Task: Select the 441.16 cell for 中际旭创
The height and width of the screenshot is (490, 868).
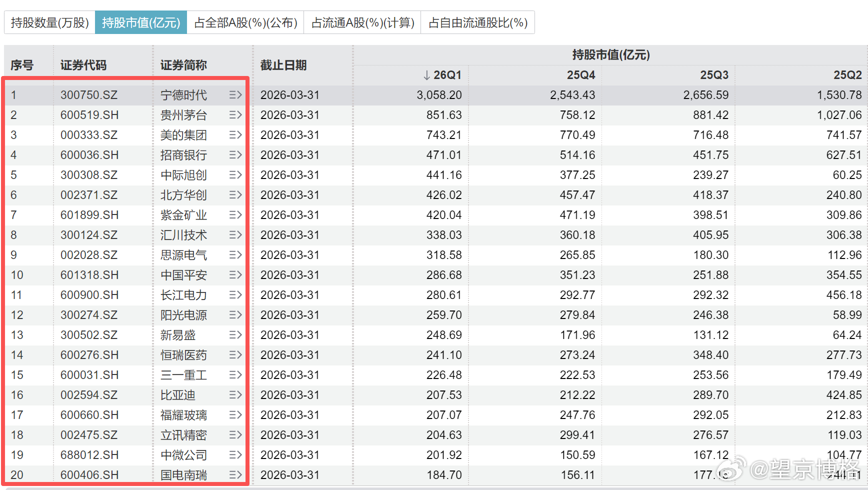Action: (x=444, y=175)
